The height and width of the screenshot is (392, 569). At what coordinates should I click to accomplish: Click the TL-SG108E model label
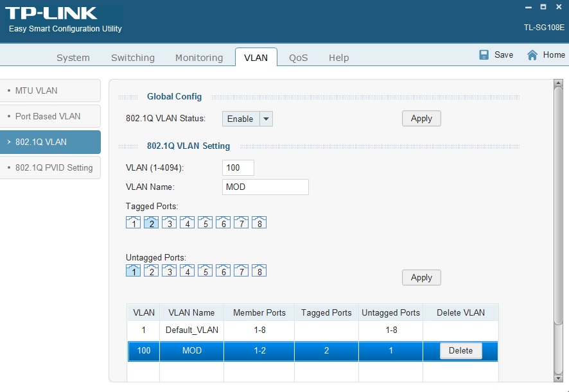click(544, 28)
